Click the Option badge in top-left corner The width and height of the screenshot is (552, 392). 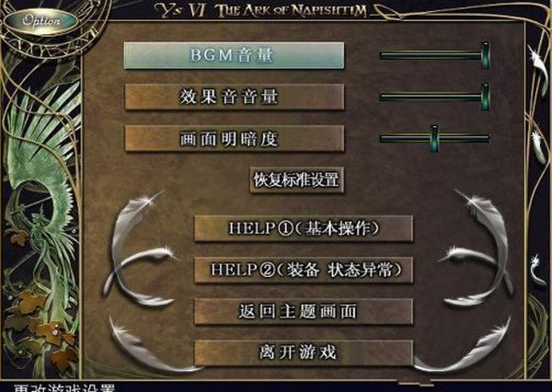(x=41, y=20)
